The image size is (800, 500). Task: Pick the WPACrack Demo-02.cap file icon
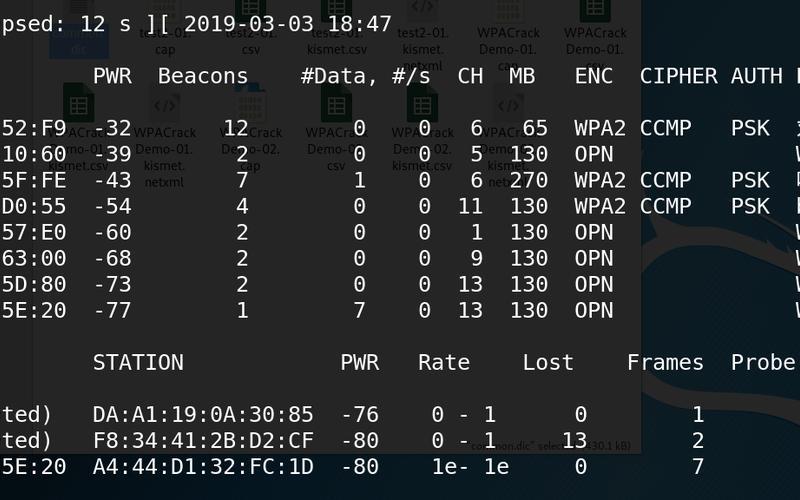[251, 128]
